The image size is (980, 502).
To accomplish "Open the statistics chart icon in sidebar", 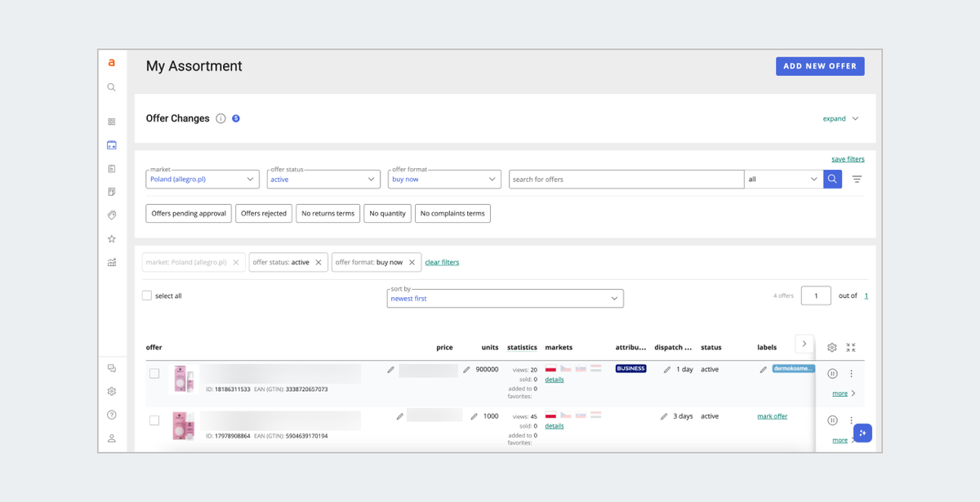I will point(112,262).
